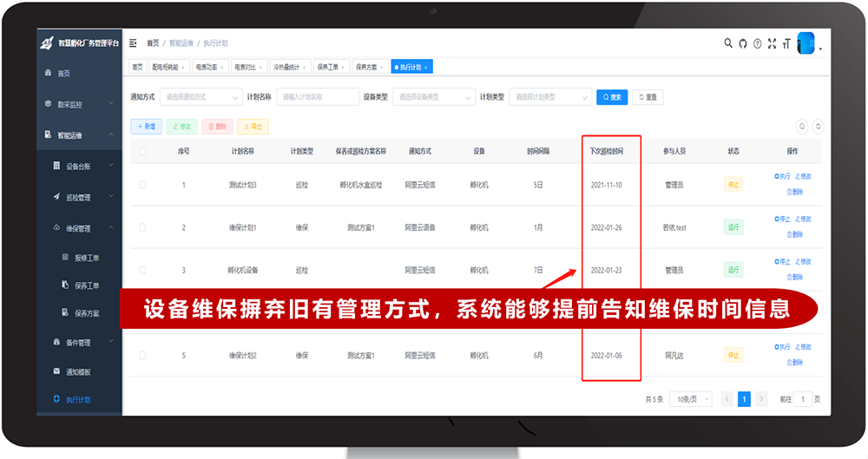Click 执行 in 测试计划3 row
This screenshot has height=459, width=868.
[x=782, y=177]
